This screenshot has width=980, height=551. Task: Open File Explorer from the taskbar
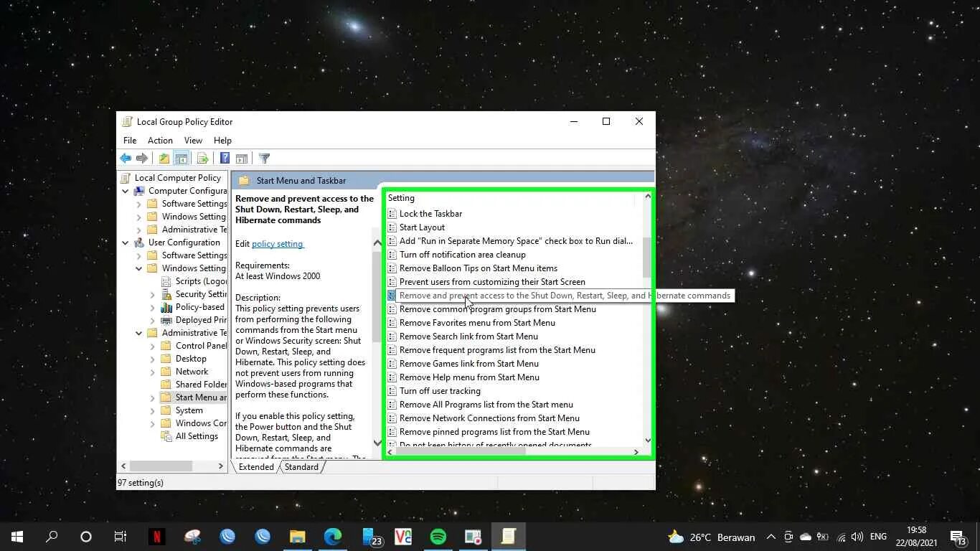[x=297, y=536]
